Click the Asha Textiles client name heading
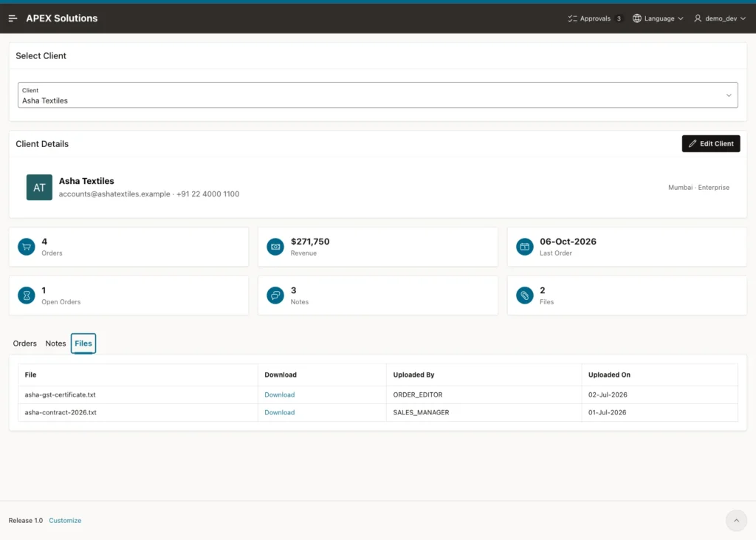Viewport: 756px width, 540px height. click(x=86, y=181)
